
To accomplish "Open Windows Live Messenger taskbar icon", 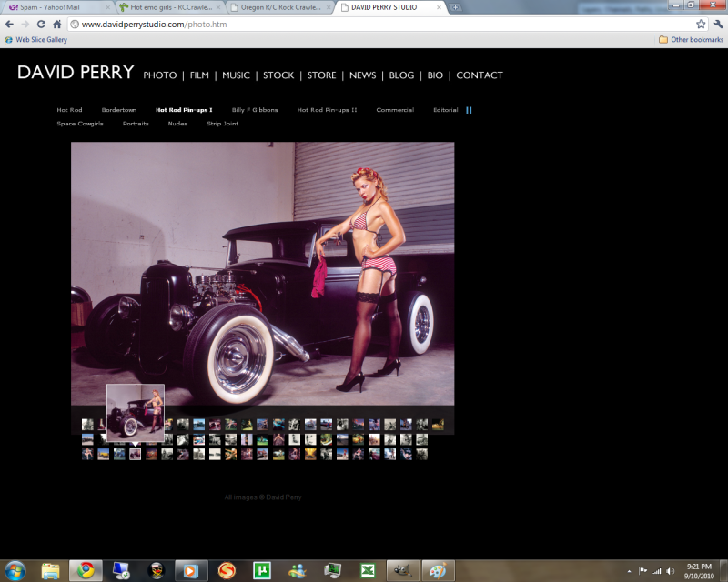I will [x=298, y=570].
